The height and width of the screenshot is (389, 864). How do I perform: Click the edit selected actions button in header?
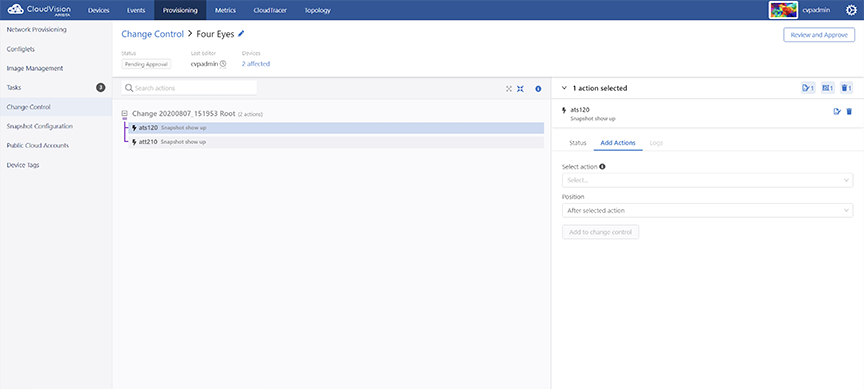pos(808,88)
